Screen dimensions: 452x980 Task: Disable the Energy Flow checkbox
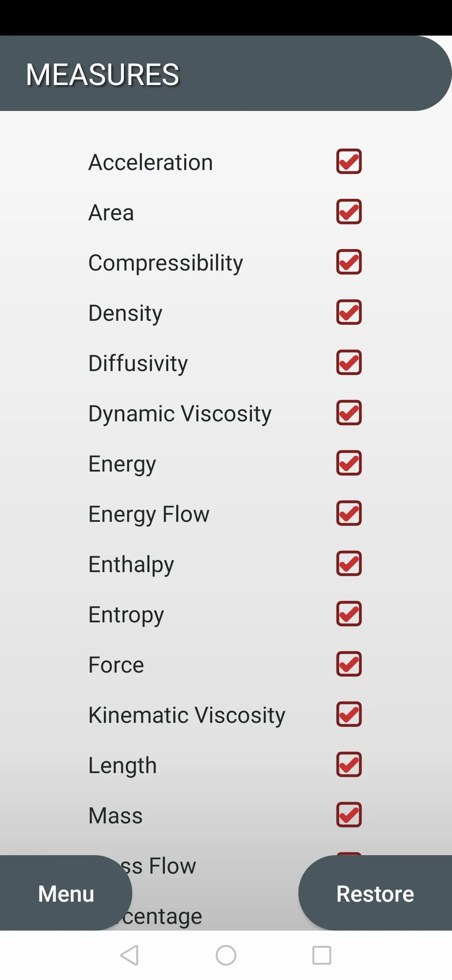(x=349, y=513)
